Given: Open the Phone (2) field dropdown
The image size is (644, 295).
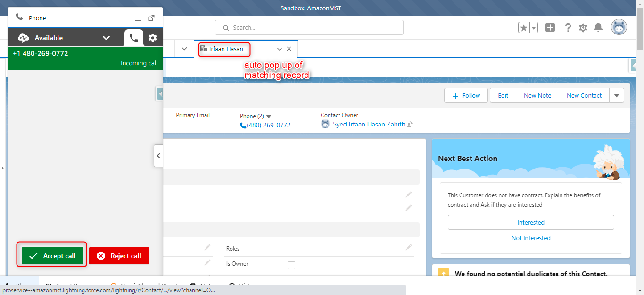Looking at the screenshot, I should point(268,116).
